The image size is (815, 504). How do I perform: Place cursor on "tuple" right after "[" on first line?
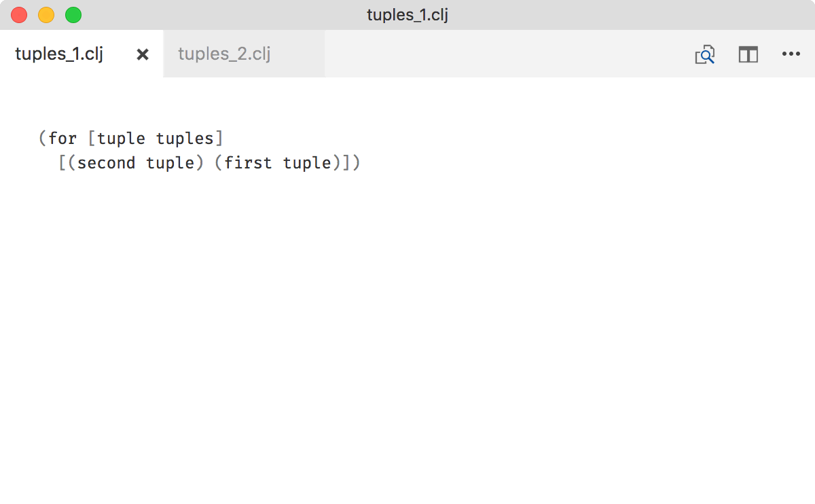click(121, 139)
